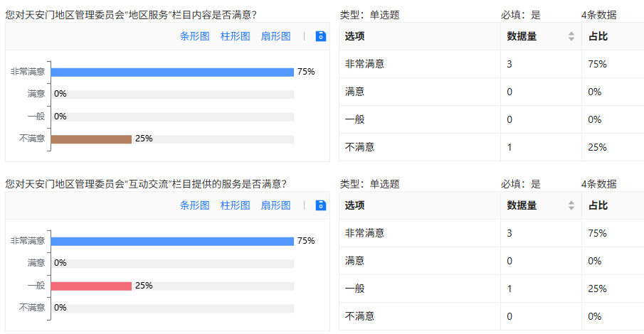Save the 地区服务 chart image

tap(321, 36)
